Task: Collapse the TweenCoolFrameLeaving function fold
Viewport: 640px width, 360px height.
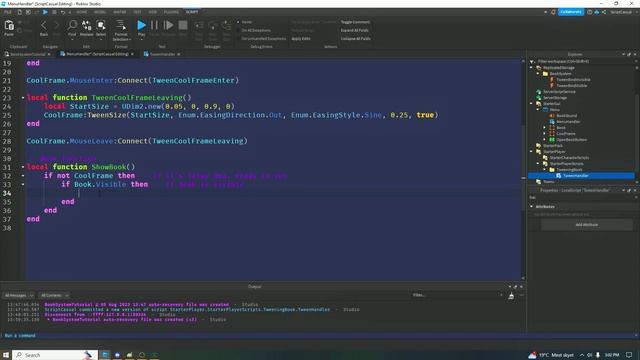Action: (x=22, y=98)
